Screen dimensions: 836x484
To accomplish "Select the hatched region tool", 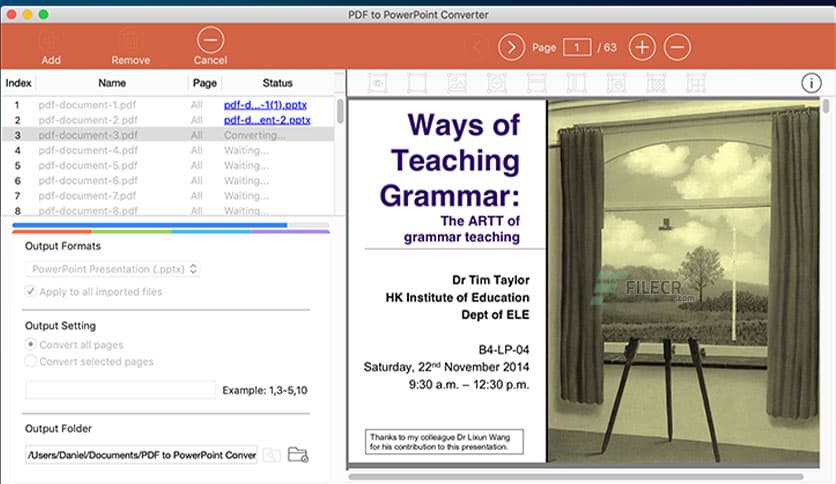I will pos(656,83).
